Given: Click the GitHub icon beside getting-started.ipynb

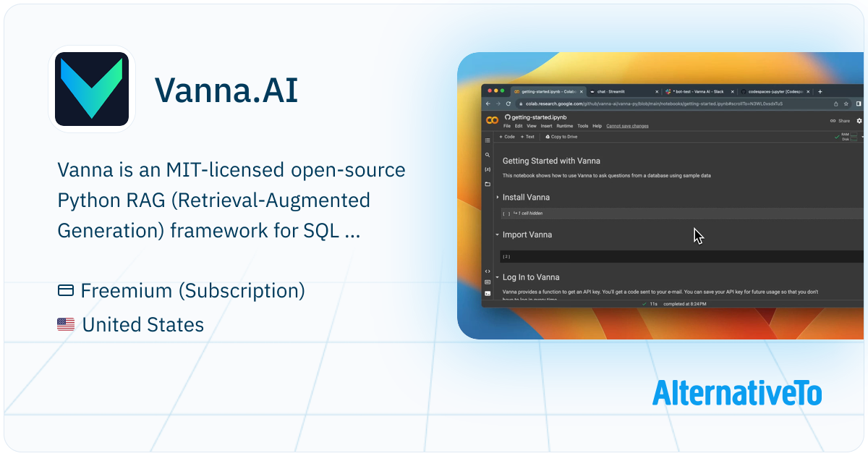Looking at the screenshot, I should [x=508, y=117].
